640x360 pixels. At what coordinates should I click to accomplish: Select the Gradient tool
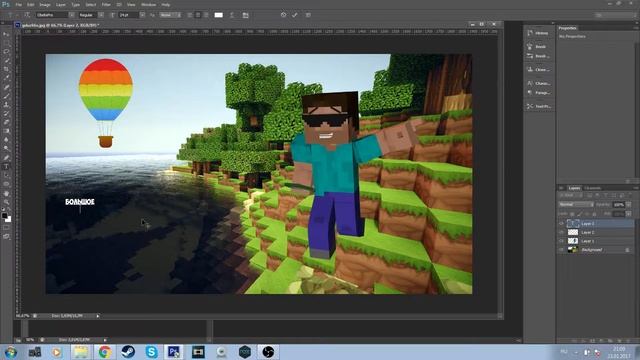(x=6, y=131)
